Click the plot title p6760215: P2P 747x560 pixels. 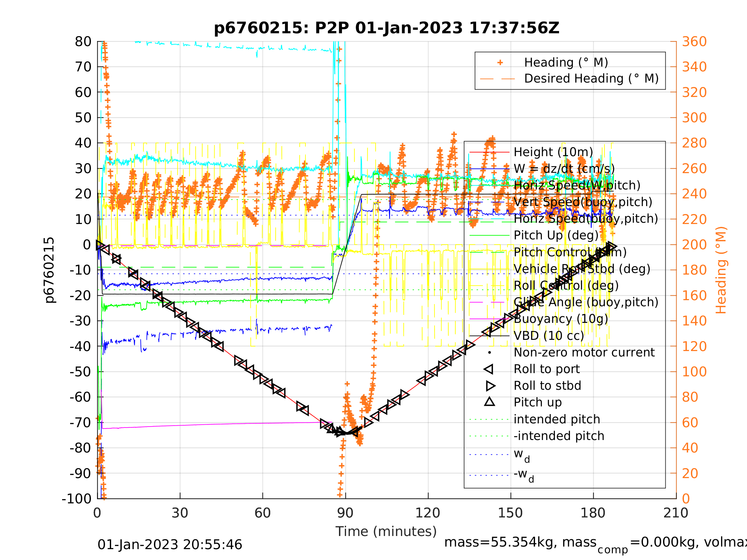pos(386,28)
